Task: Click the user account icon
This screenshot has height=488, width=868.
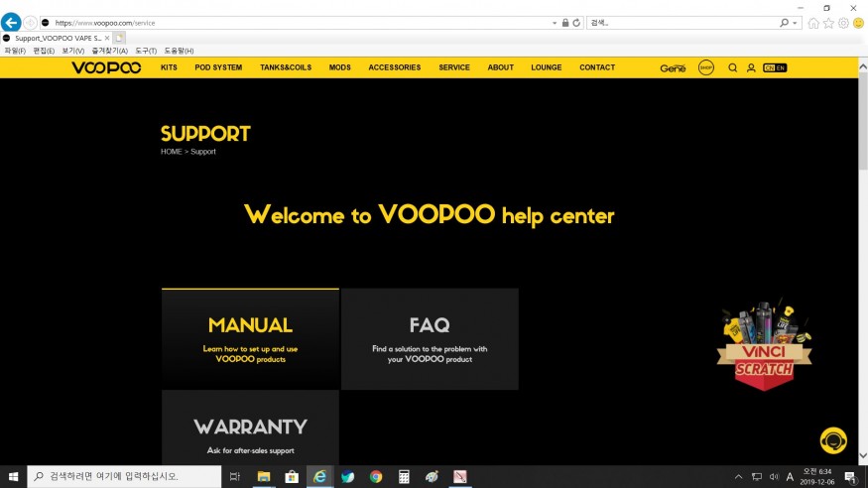Action: [x=751, y=68]
